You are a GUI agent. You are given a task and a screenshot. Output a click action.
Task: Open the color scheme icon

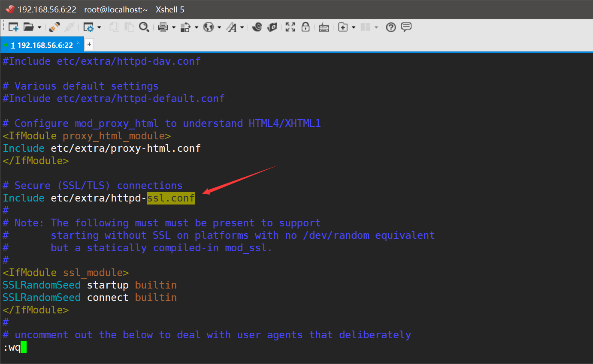click(x=185, y=27)
